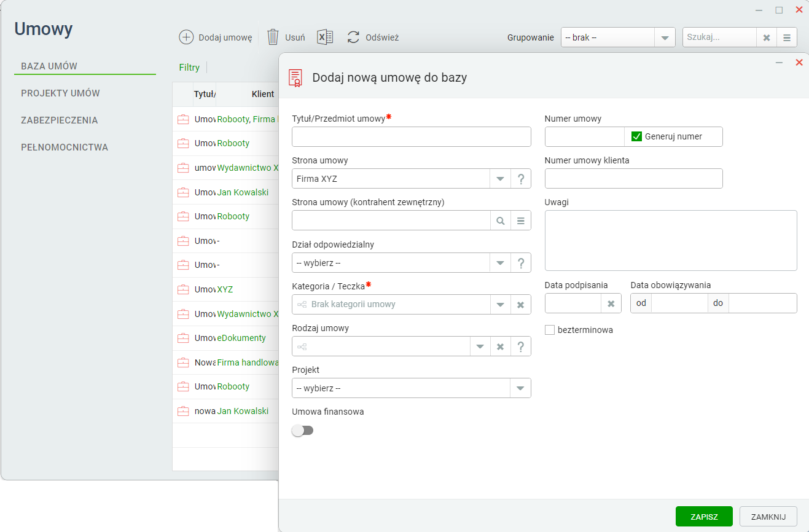Open the search options hamburger menu

coord(787,37)
